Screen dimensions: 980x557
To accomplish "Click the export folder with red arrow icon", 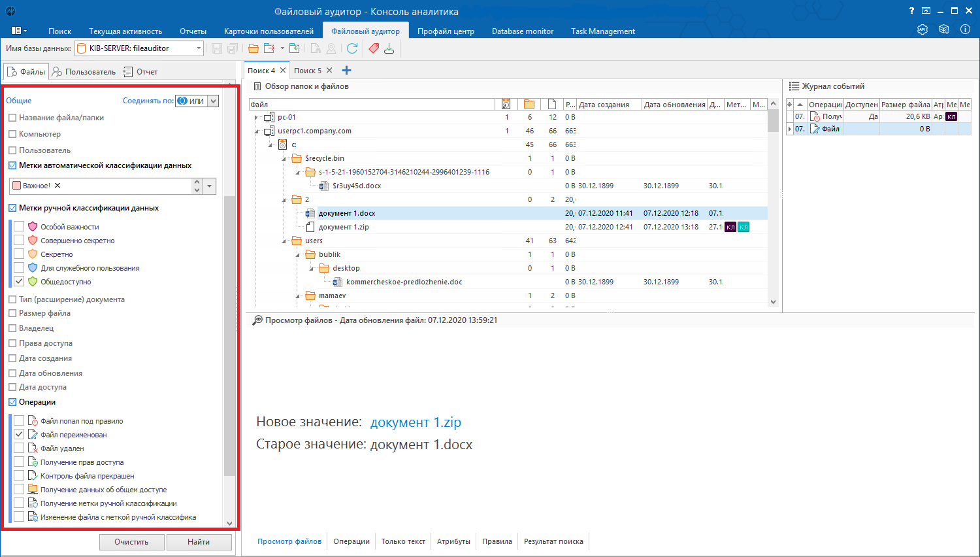I will click(269, 48).
